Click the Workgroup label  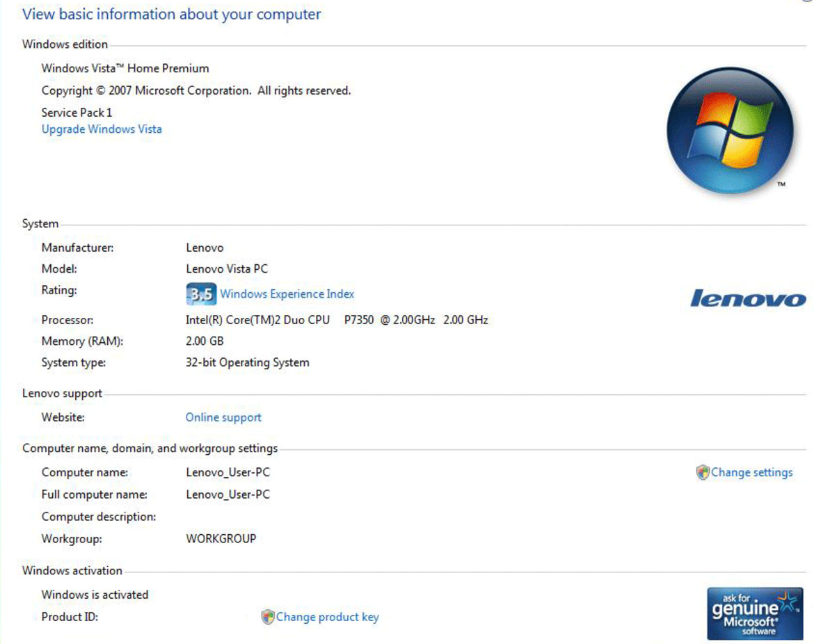(72, 539)
